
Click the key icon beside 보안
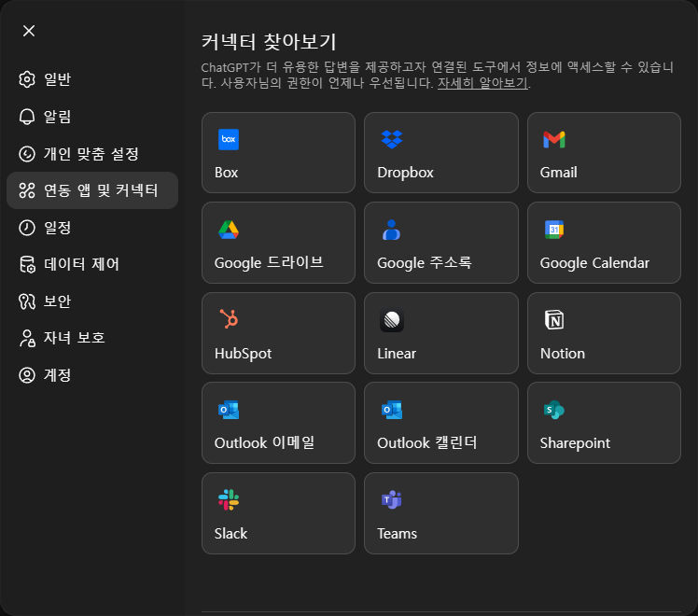point(27,301)
